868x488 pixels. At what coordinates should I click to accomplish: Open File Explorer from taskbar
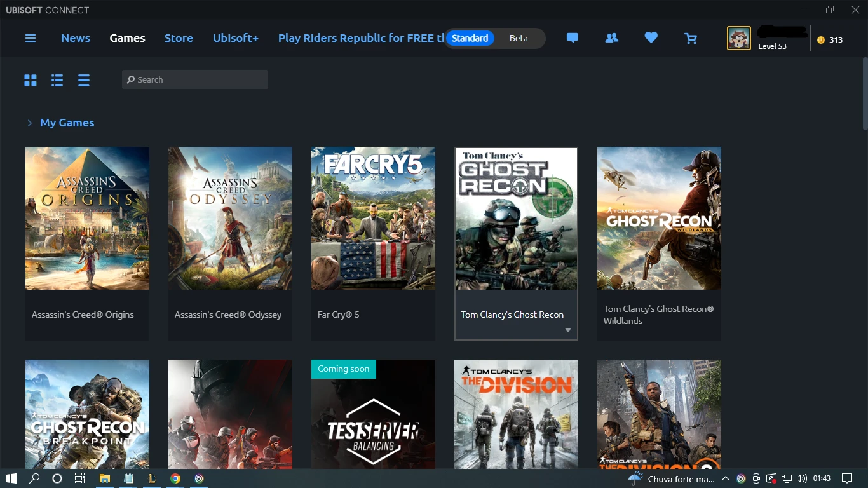(105, 478)
